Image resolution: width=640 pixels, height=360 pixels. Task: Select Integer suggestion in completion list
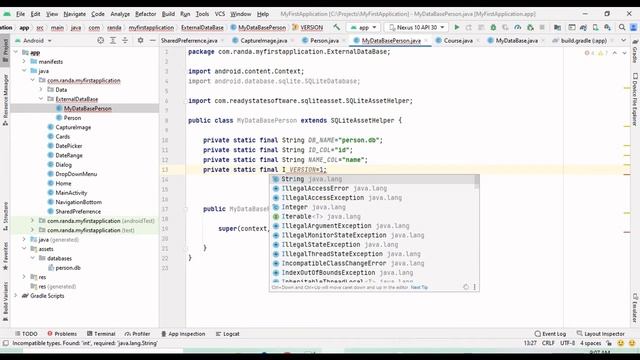tap(372, 207)
